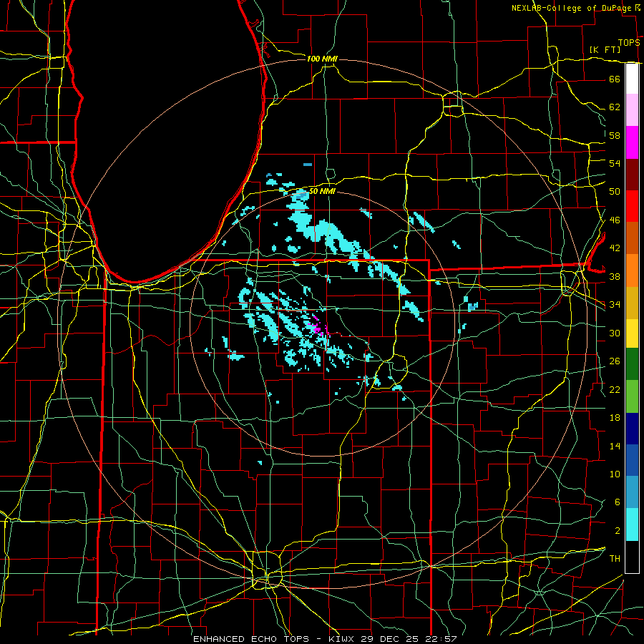Click the 100 NMI range ring label
The image size is (644, 644).
tap(322, 59)
